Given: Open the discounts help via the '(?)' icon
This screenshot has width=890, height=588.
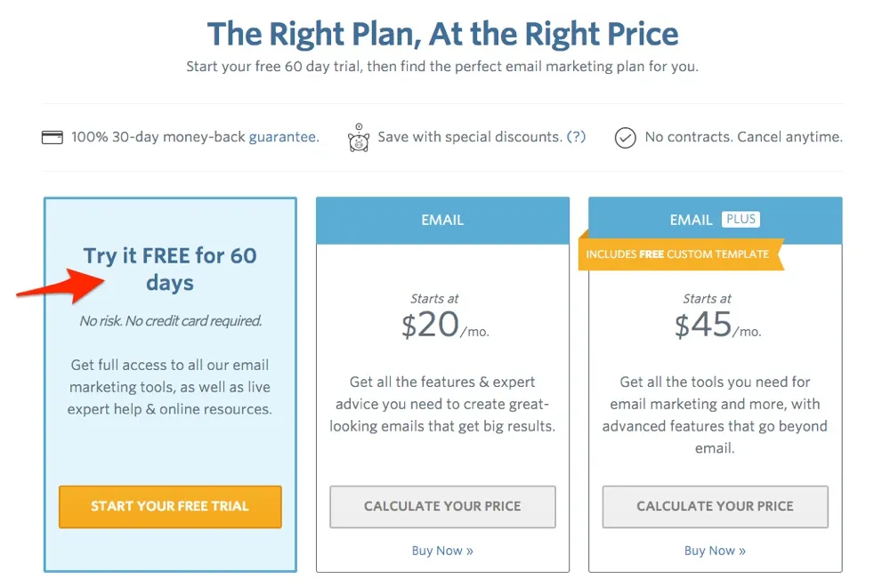Looking at the screenshot, I should 577,137.
